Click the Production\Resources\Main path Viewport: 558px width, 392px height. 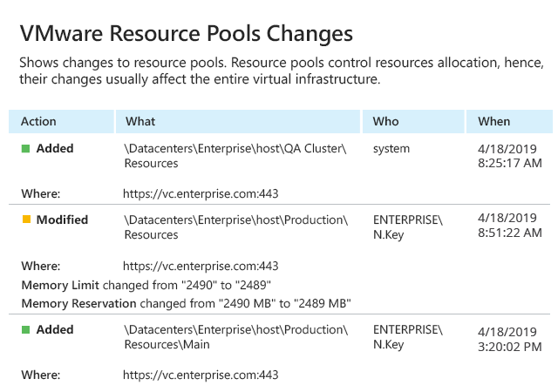point(236,337)
